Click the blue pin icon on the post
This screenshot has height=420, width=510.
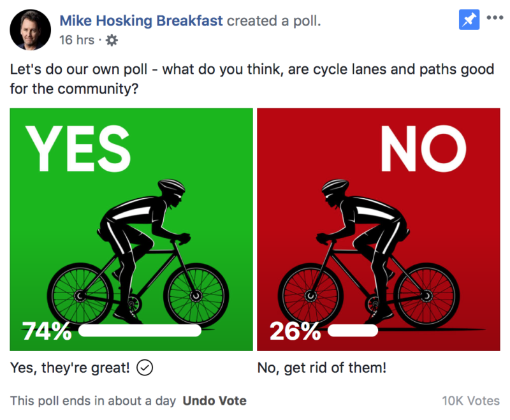tap(469, 20)
